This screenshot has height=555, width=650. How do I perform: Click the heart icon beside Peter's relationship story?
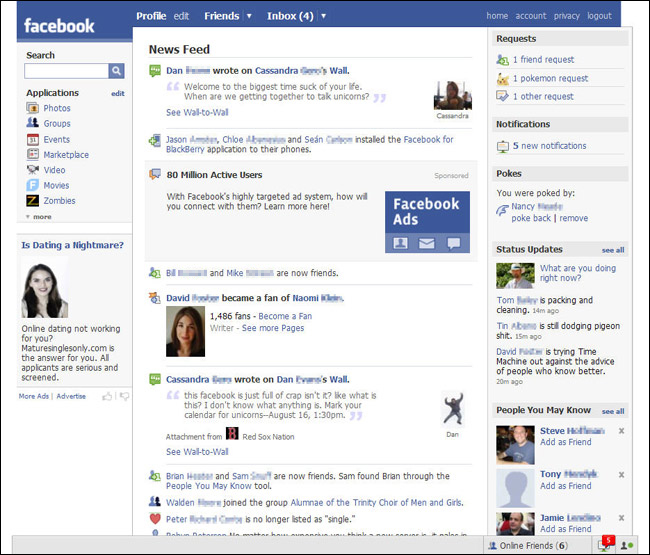155,519
